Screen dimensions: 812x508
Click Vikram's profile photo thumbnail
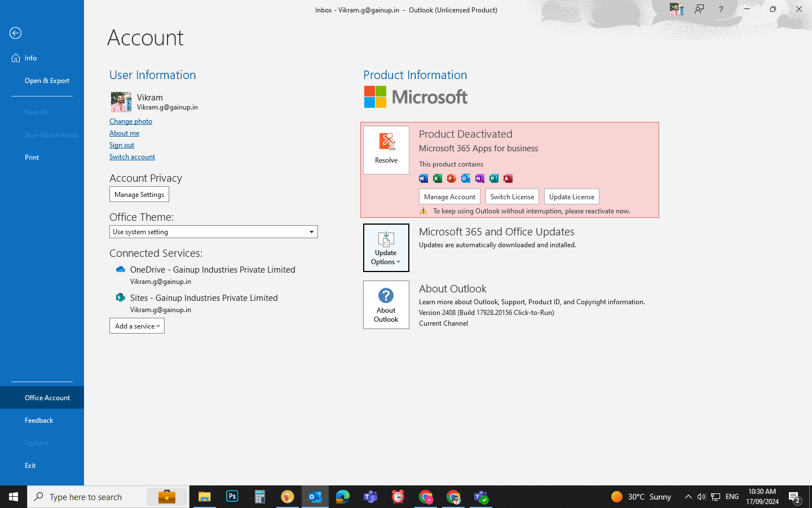(x=121, y=102)
